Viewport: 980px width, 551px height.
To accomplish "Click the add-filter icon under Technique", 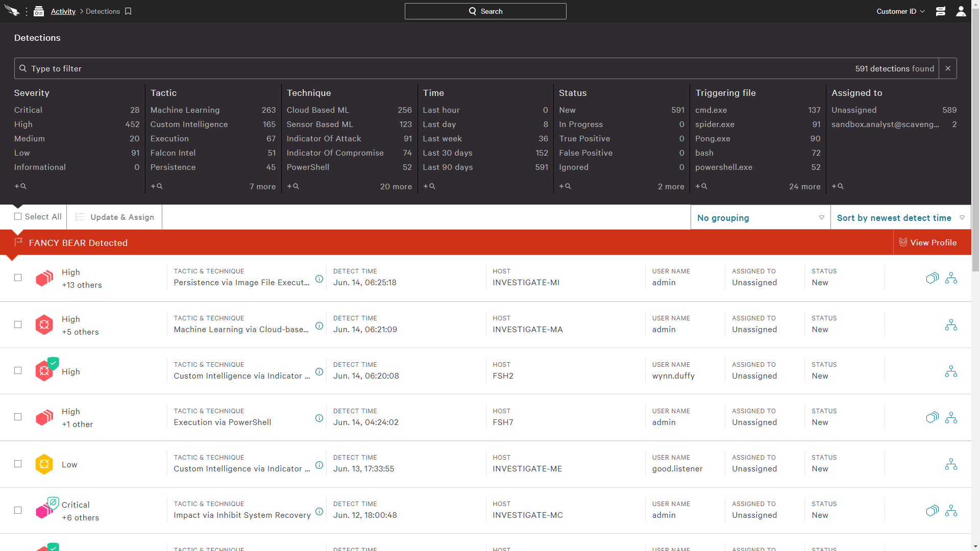I will pyautogui.click(x=293, y=186).
